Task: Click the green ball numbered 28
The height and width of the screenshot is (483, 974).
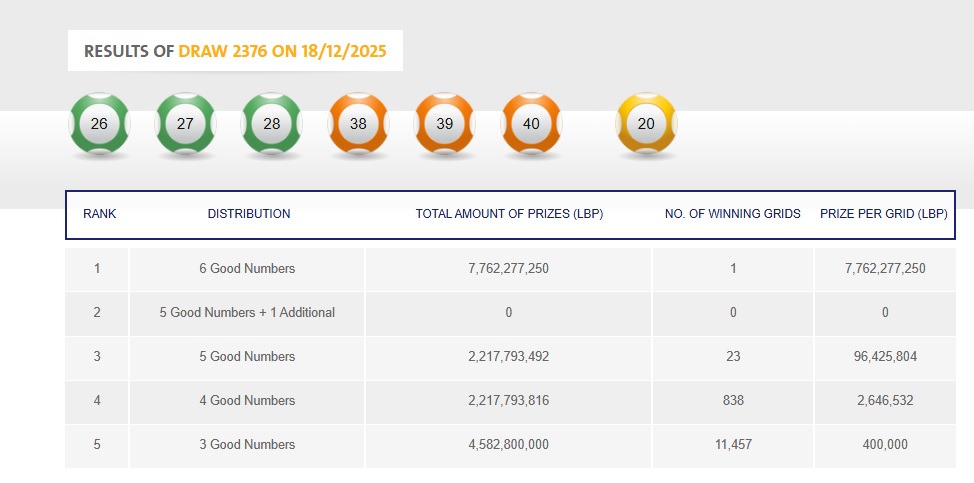Action: pyautogui.click(x=271, y=125)
